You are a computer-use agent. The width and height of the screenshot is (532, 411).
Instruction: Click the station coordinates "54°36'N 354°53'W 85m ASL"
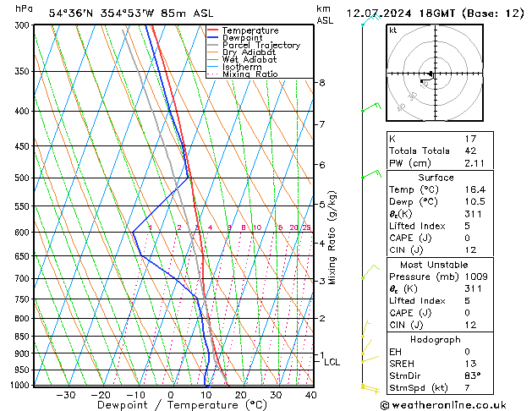[x=131, y=14]
